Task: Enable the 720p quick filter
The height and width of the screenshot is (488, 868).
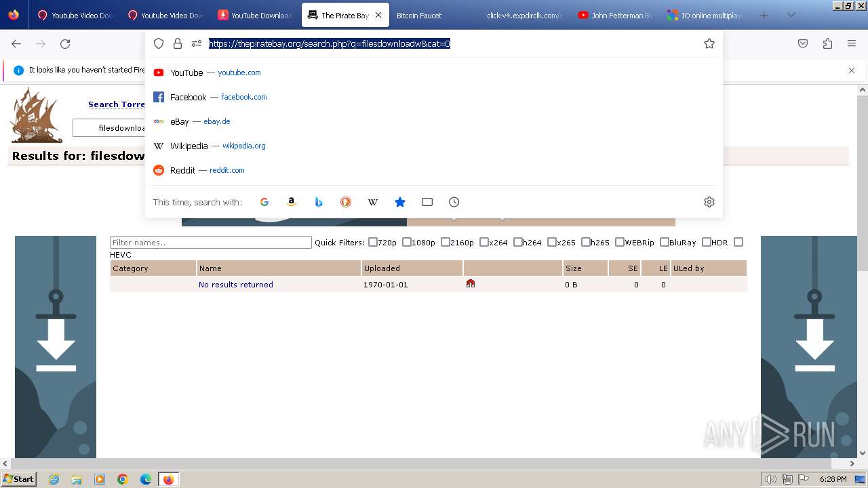Action: (373, 242)
